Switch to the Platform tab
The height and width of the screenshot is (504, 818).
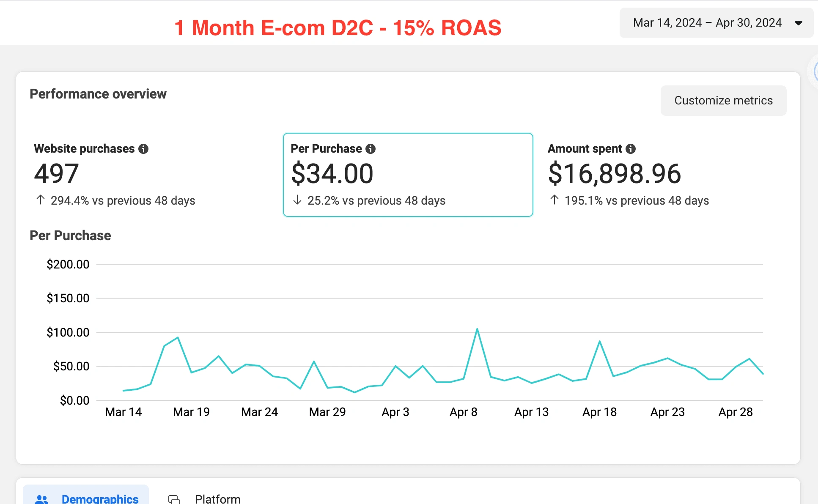pyautogui.click(x=217, y=499)
